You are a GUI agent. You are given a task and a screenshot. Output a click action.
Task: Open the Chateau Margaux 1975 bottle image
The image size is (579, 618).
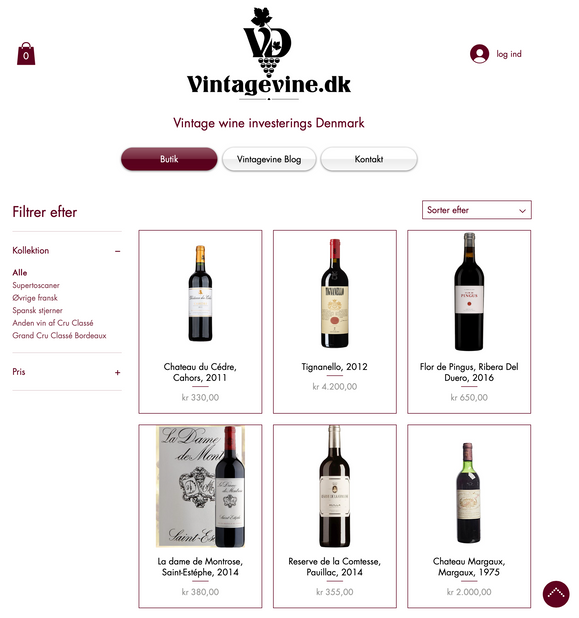tap(469, 493)
